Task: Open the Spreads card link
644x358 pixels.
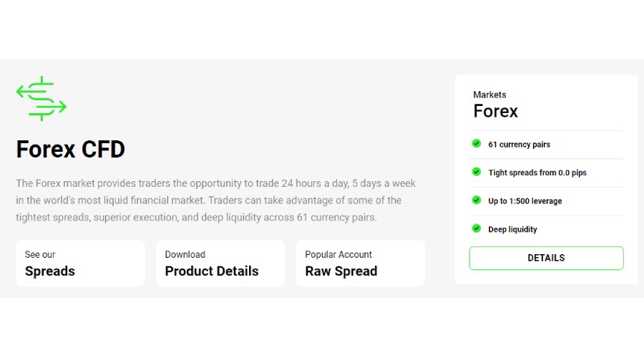Action: (80, 263)
